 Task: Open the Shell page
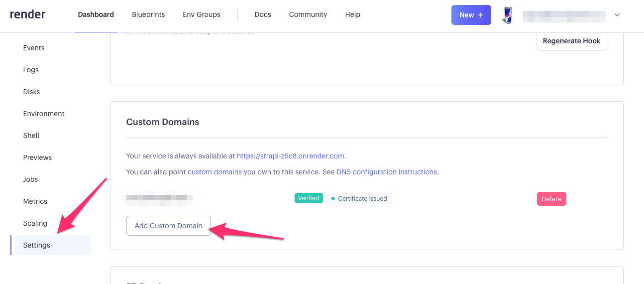(31, 136)
